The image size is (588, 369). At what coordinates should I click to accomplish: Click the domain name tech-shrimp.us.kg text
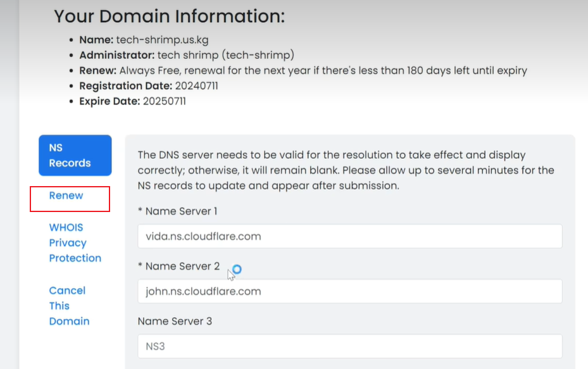pos(163,40)
